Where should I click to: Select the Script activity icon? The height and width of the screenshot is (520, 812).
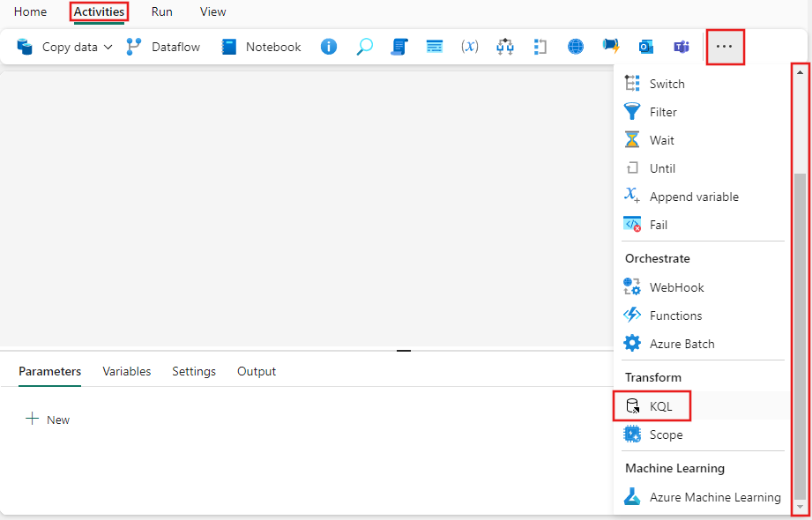[x=399, y=46]
